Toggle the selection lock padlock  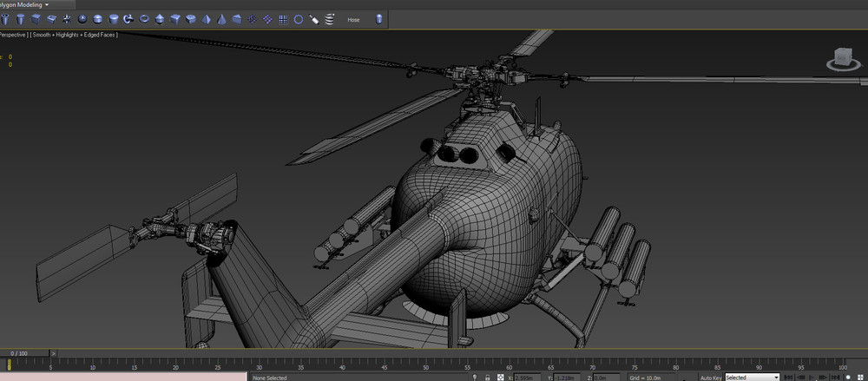pos(488,378)
